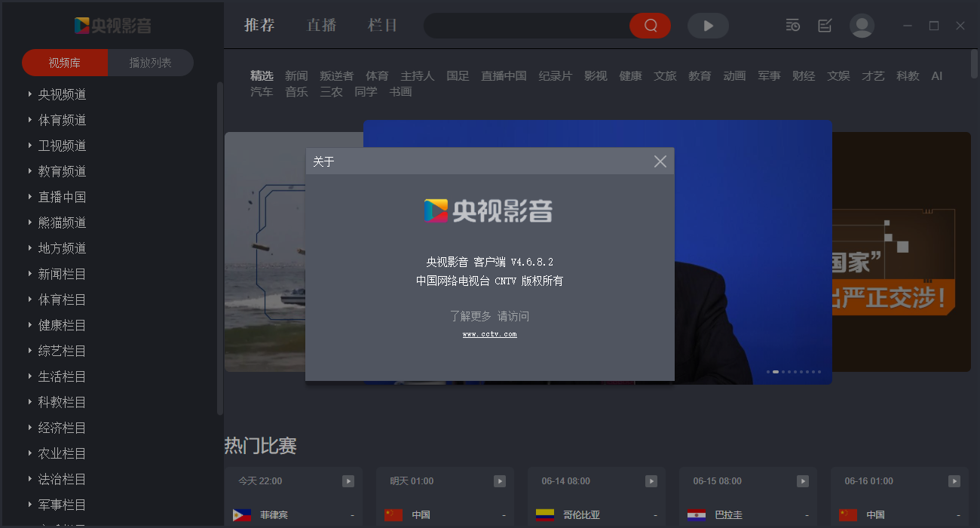Viewport: 980px width, 528px height.
Task: Open the 栏目 tab
Action: click(x=382, y=25)
